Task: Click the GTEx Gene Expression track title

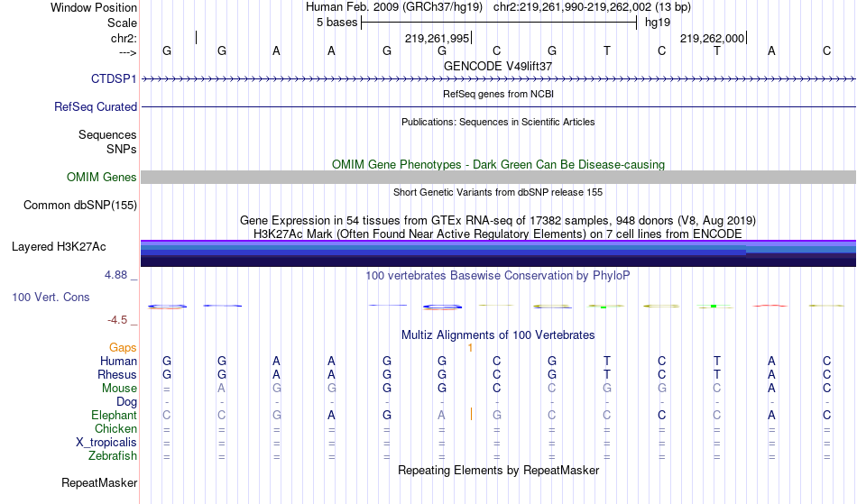Action: coord(498,221)
